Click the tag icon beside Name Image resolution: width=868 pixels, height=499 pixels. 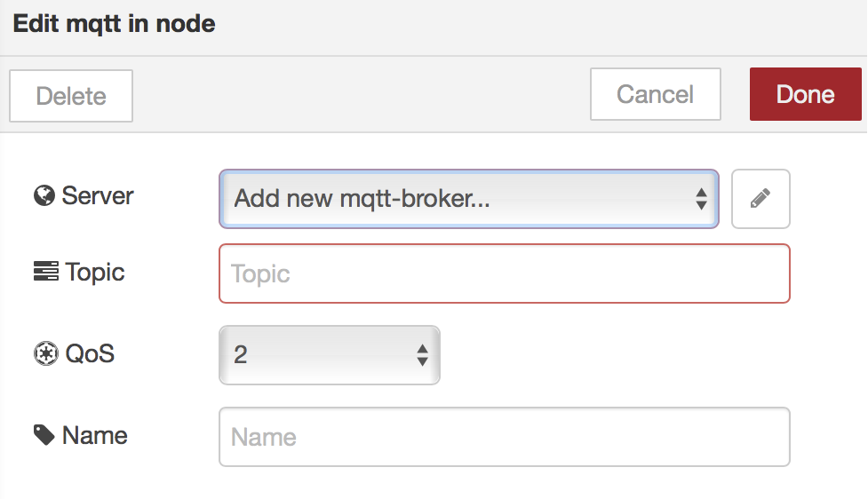pyautogui.click(x=44, y=435)
